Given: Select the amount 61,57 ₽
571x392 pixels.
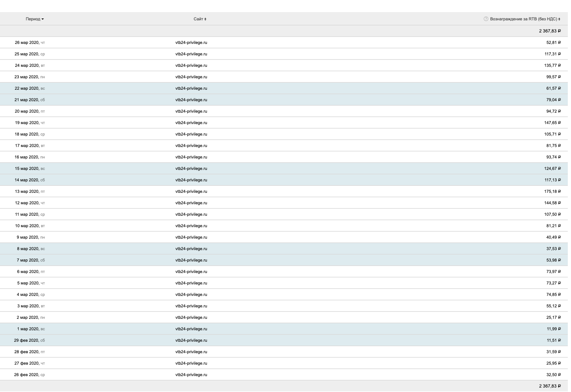Looking at the screenshot, I should point(553,88).
